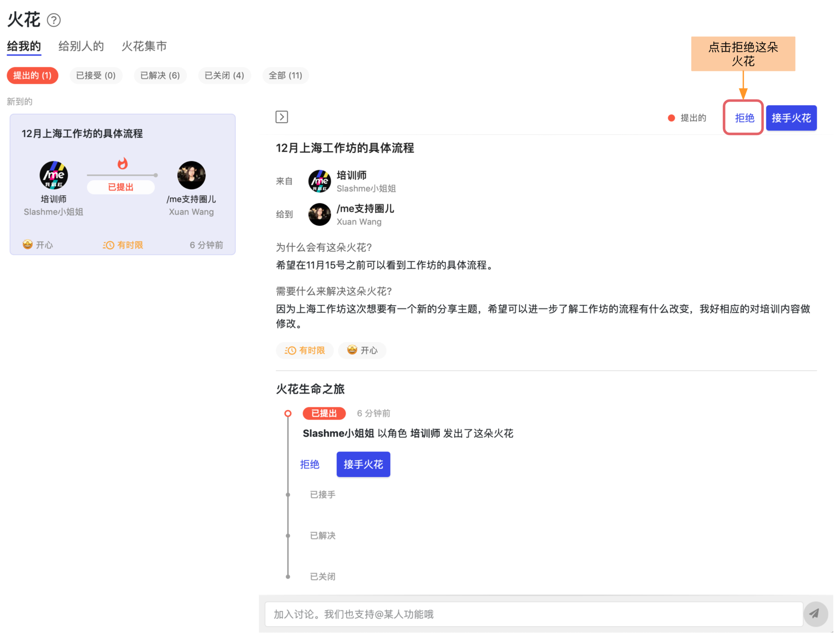
Task: Open the 12月上海工作坊的具体流程 spark card
Action: coord(122,184)
